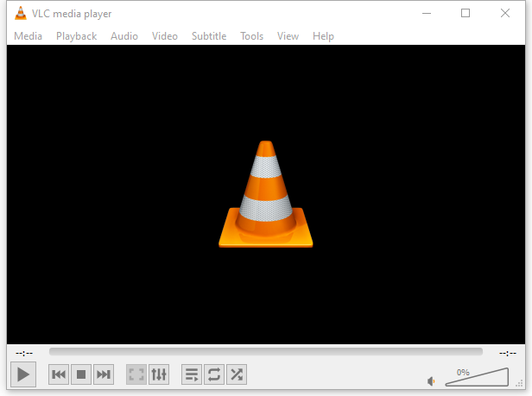Screen dimensions: 532x396
Task: Click the VLC cone title bar icon
Action: coord(21,14)
